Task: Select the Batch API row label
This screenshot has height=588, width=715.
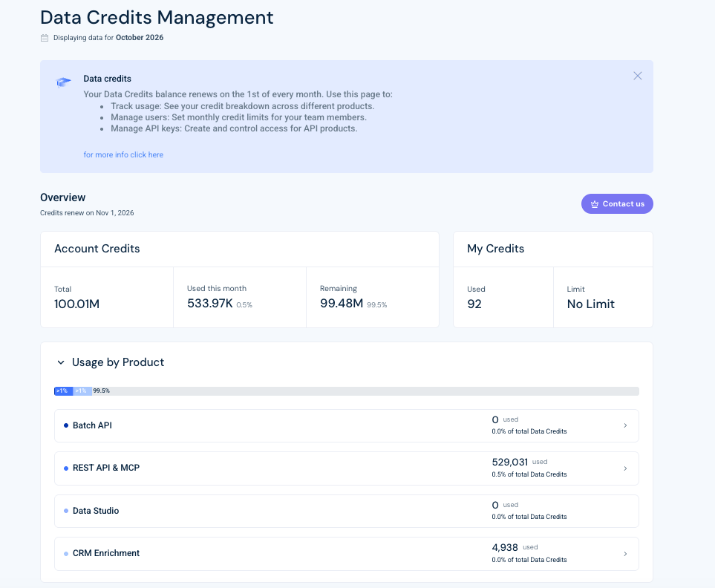Action: (x=92, y=425)
